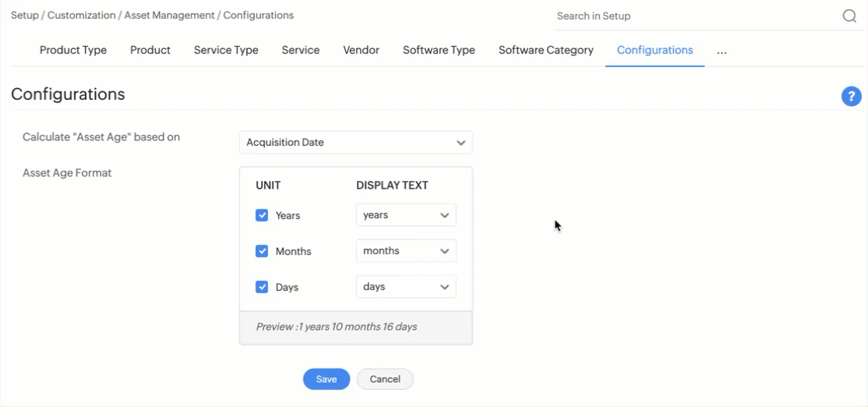Go to the Vendor tab
Viewport: 868px width, 407px height.
click(361, 50)
